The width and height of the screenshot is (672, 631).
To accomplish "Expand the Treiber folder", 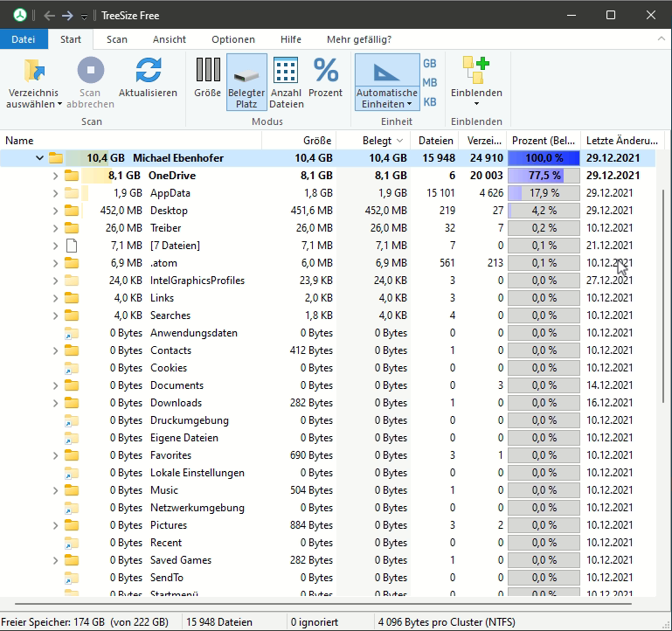I will (x=55, y=228).
